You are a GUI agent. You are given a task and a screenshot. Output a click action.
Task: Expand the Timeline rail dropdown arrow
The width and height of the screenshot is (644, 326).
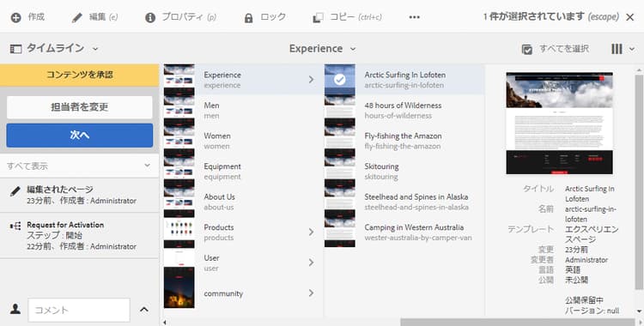[x=95, y=49]
